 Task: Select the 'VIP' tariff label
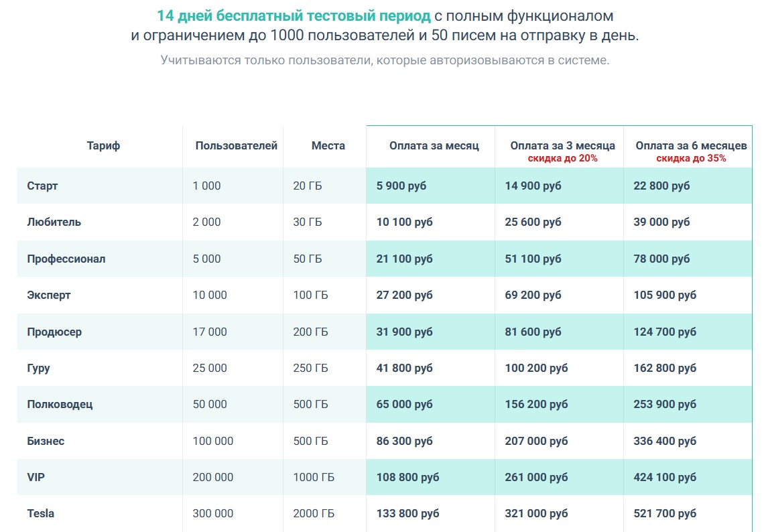pos(36,477)
